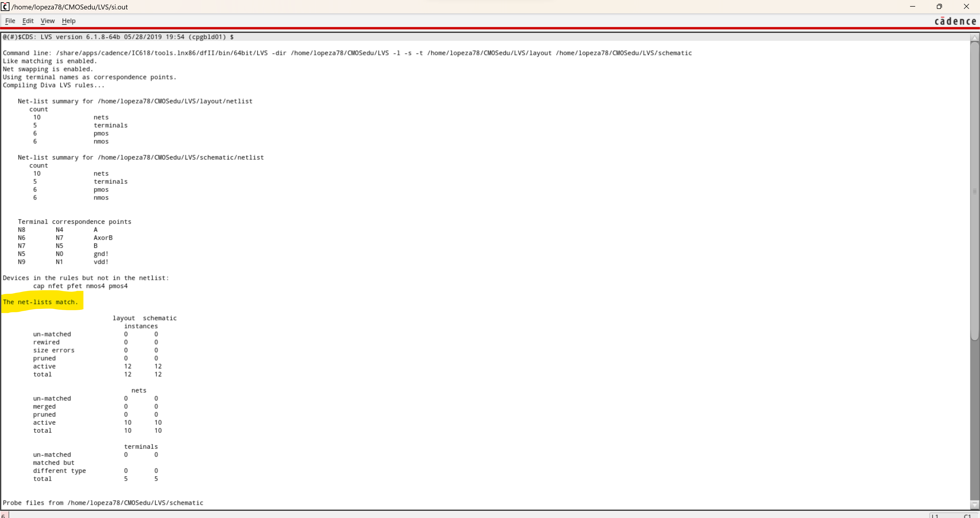Click the highlighted 'The net-lists match.' line
This screenshot has width=980, height=518.
tap(40, 302)
